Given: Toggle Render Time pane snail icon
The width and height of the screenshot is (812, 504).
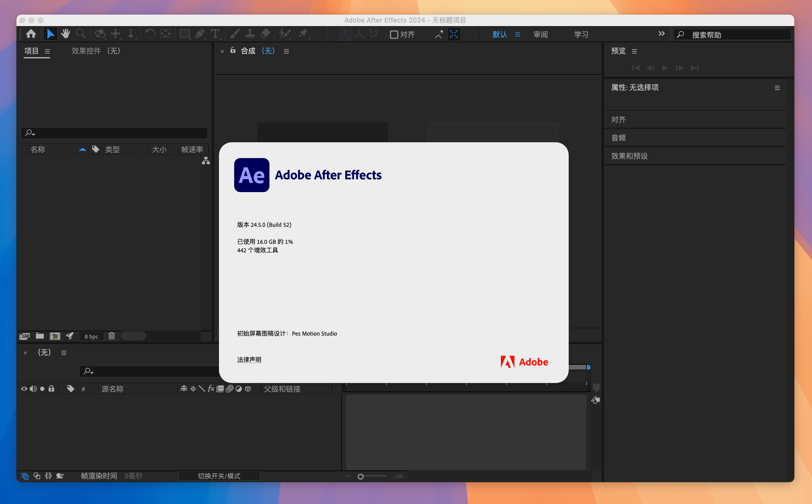Looking at the screenshot, I should tap(60, 476).
